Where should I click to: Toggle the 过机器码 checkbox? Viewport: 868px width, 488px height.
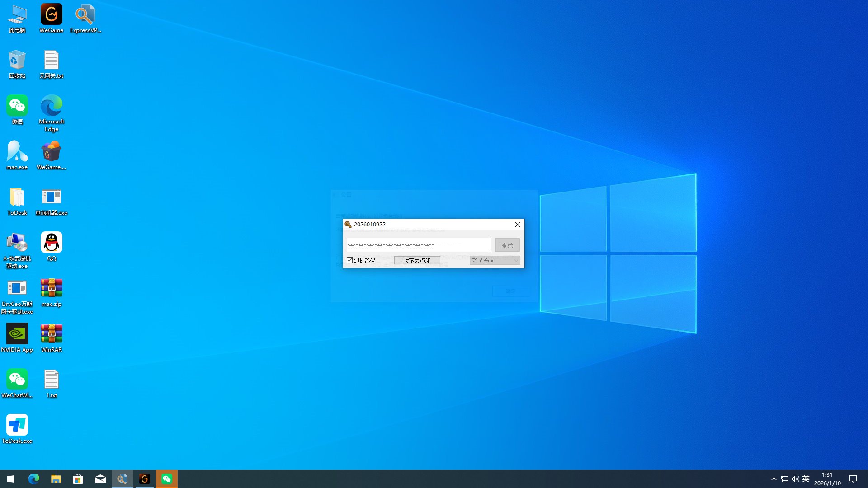[349, 260]
